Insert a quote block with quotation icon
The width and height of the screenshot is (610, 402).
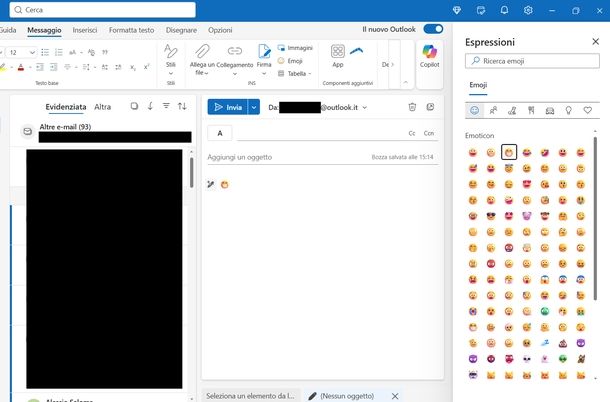(x=105, y=52)
